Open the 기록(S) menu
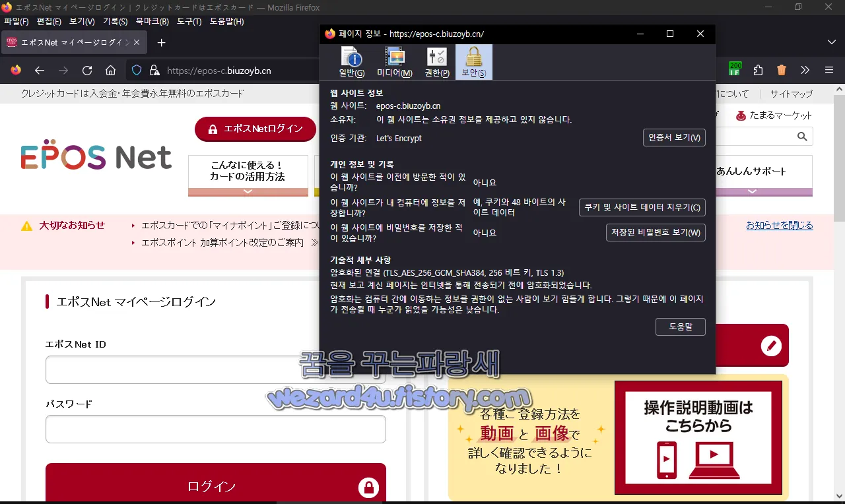This screenshot has width=845, height=504. [115, 22]
